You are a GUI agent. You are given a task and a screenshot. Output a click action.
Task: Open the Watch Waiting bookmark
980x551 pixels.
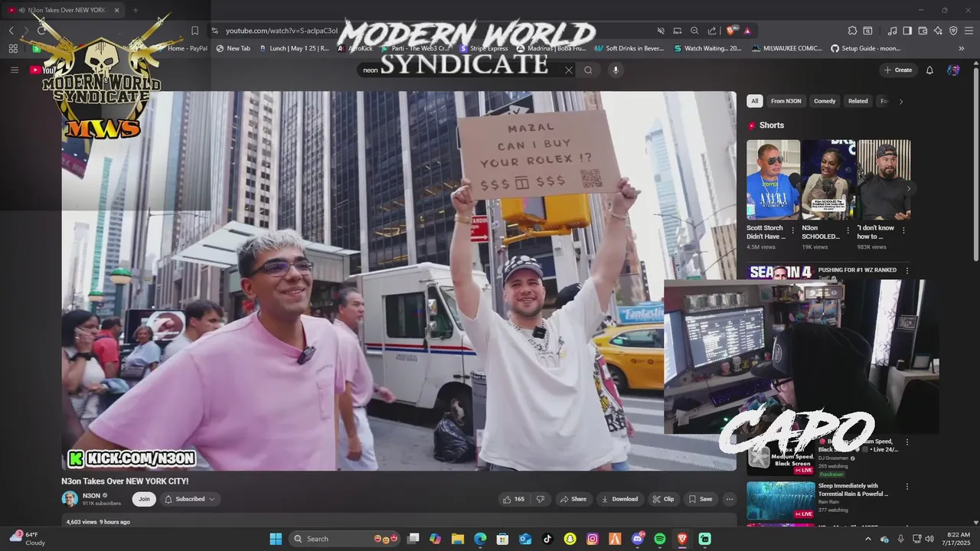click(x=707, y=48)
